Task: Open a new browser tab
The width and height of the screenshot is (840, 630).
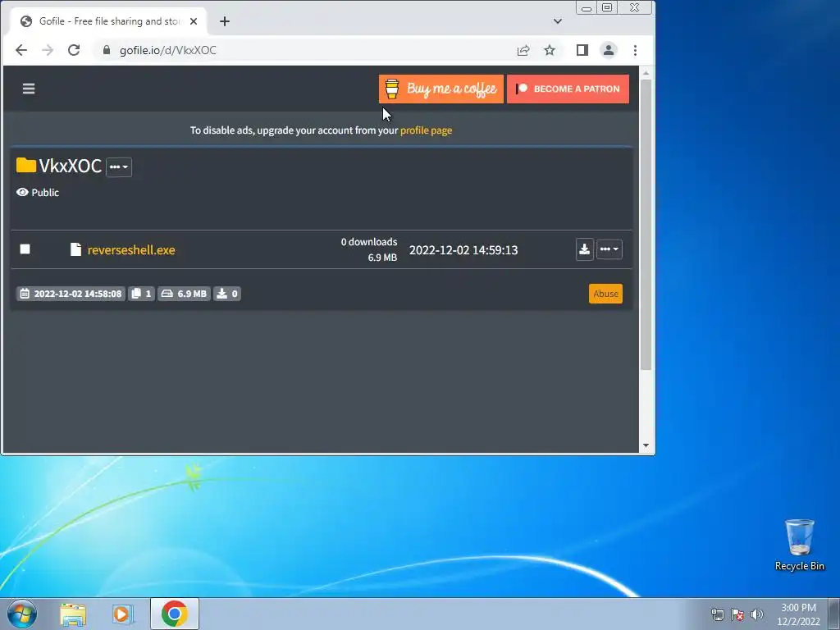Action: coord(225,21)
